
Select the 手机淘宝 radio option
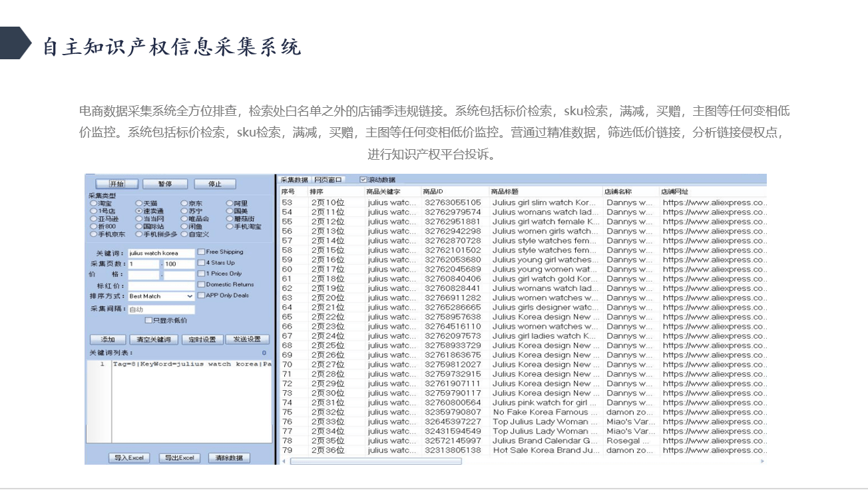[229, 226]
